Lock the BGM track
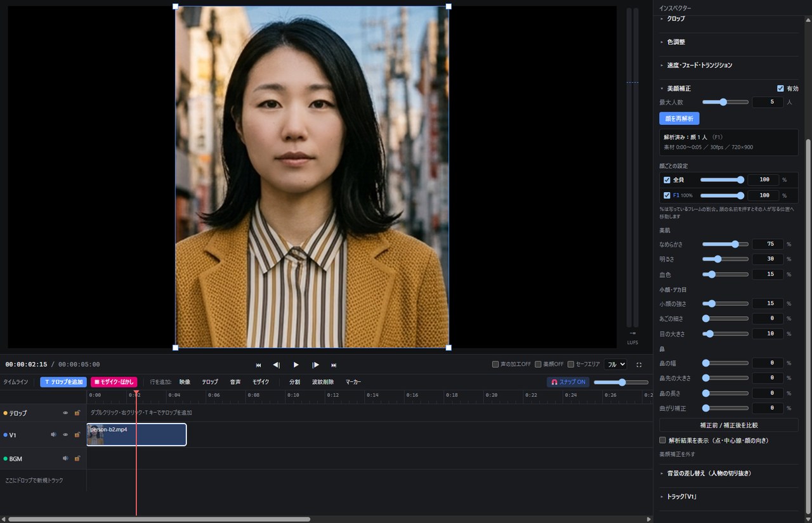This screenshot has width=812, height=523. [x=77, y=458]
